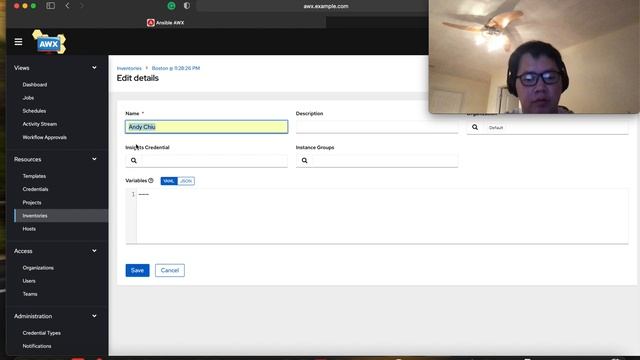
Task: Click the Name input field
Action: point(207,127)
